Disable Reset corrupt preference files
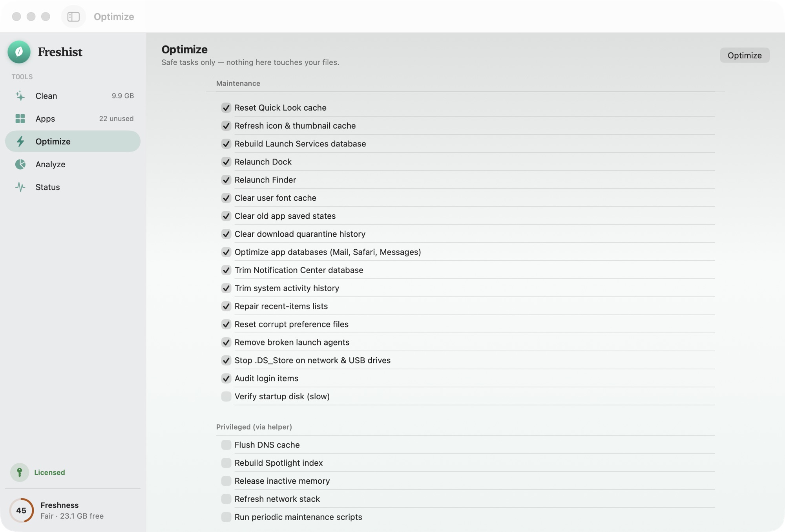The height and width of the screenshot is (532, 785). [226, 324]
